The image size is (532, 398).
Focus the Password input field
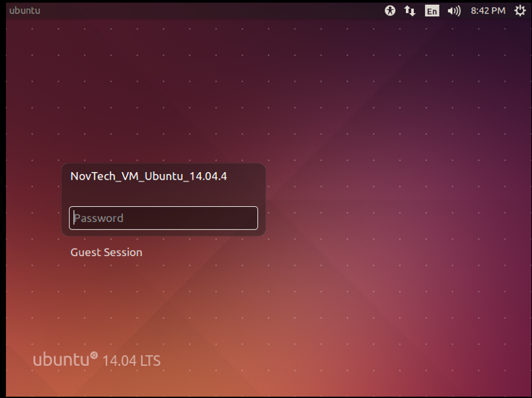(x=164, y=218)
